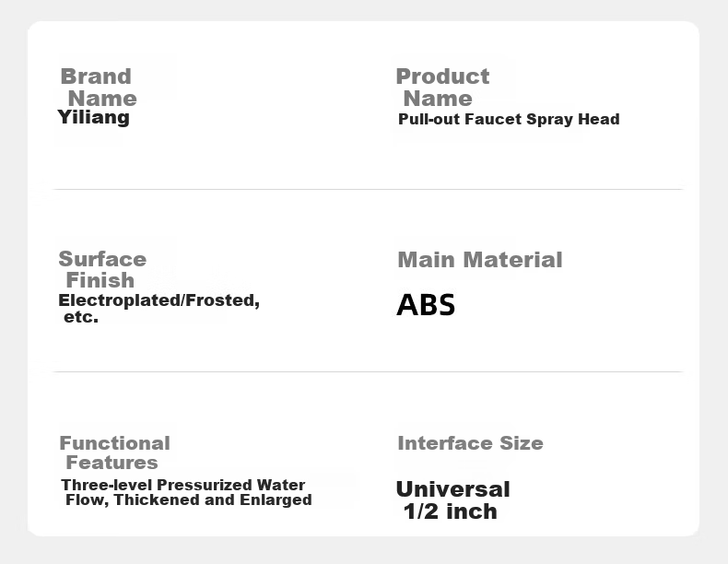Click the 'Flow, Thickened and Enlarged' line
The width and height of the screenshot is (728, 564).
[x=189, y=499]
